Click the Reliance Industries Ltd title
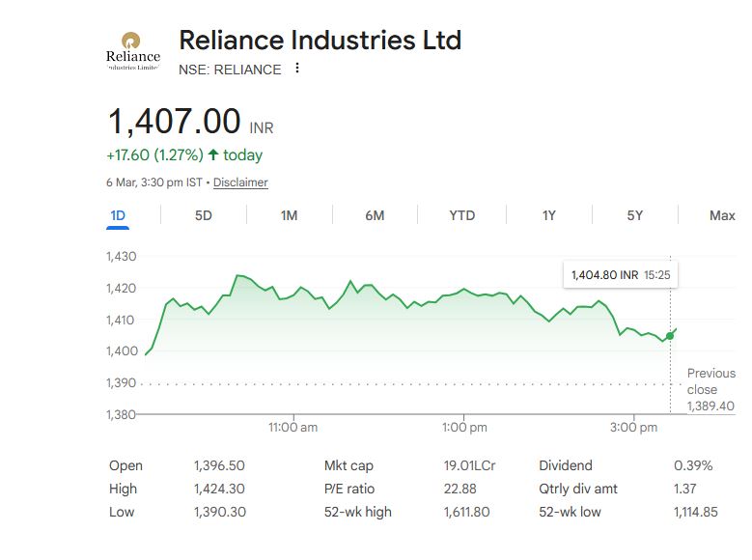The image size is (752, 560). (320, 41)
